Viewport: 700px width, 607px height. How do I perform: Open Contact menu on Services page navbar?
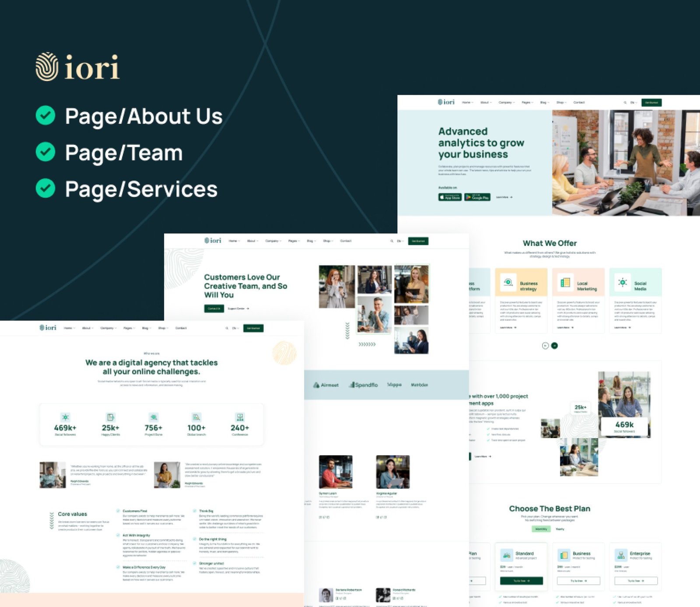[x=579, y=102]
